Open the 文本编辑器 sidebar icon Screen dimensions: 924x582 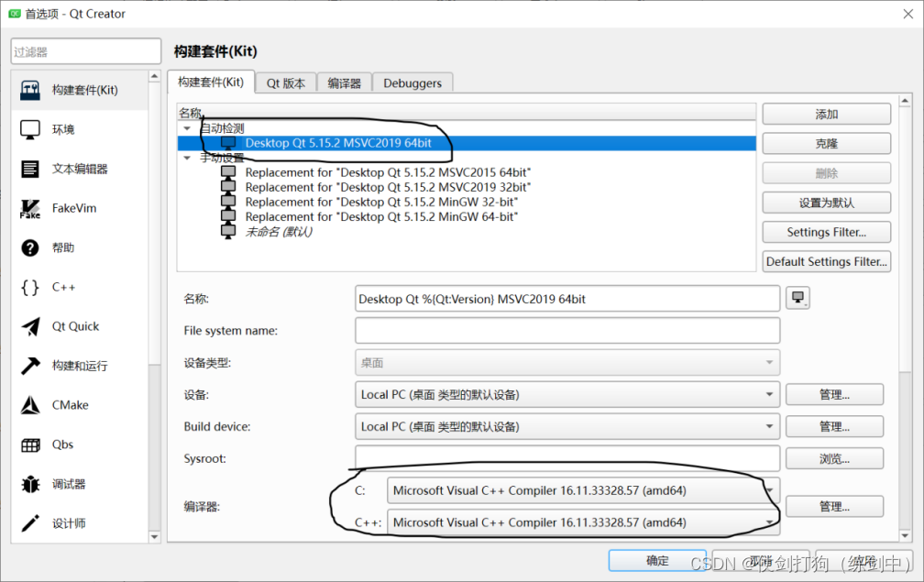(30, 169)
